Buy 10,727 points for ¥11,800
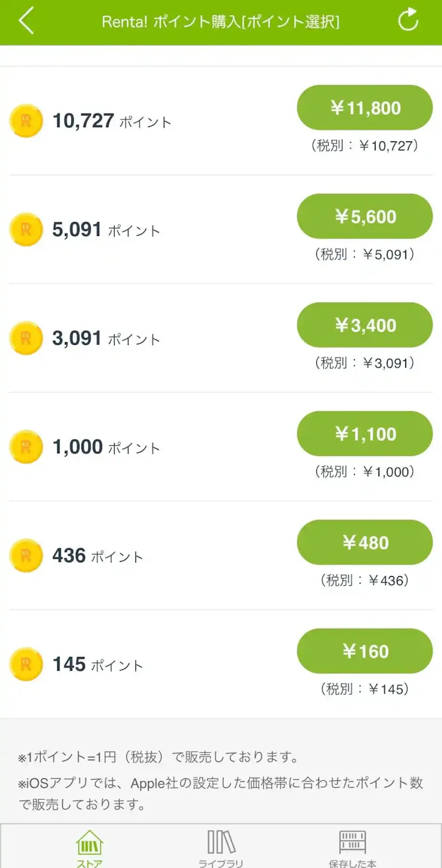442x868 pixels. tap(365, 108)
